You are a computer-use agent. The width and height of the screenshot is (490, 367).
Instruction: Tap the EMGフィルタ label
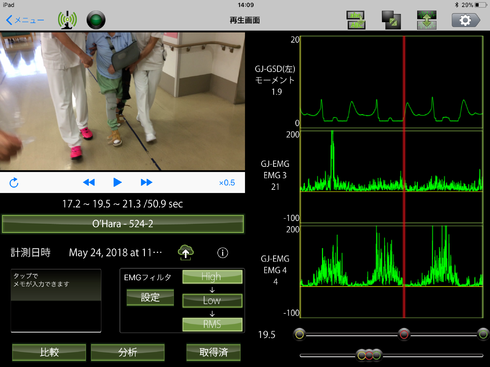(148, 277)
